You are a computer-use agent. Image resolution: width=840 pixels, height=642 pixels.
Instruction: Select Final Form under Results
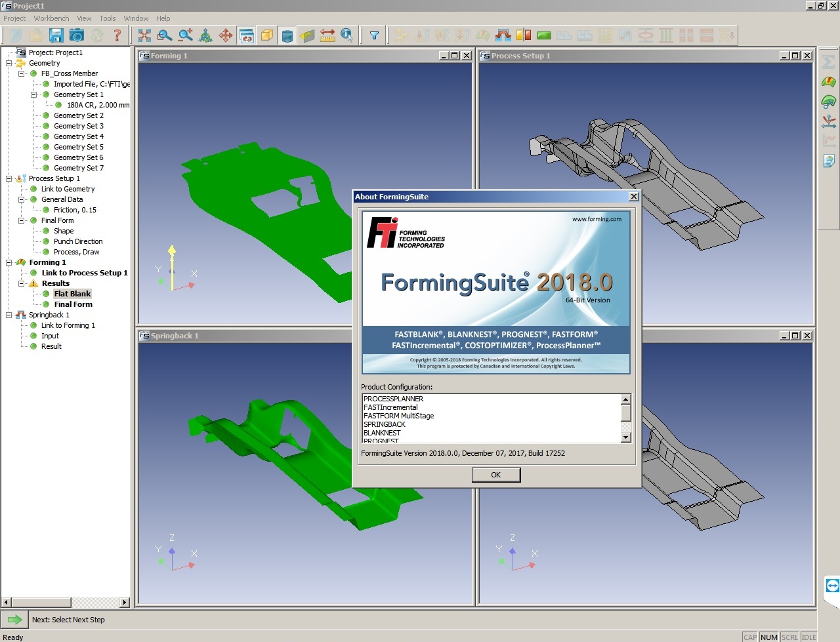tap(73, 304)
